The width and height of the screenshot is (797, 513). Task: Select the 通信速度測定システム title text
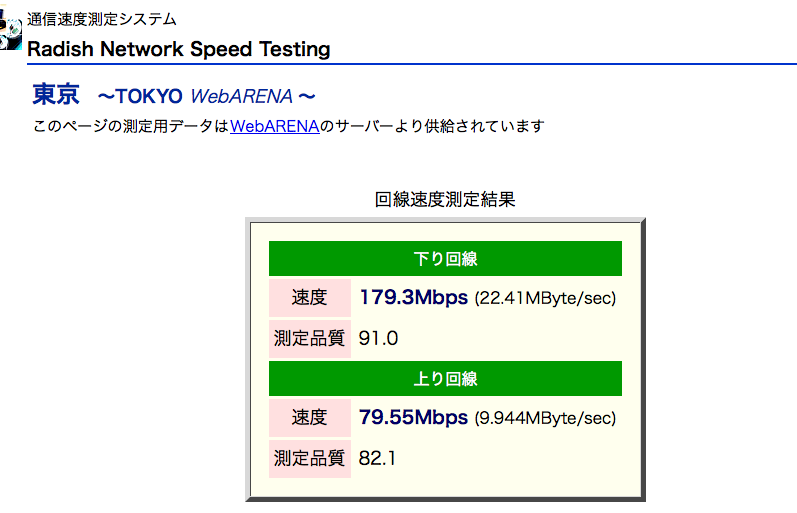[101, 19]
